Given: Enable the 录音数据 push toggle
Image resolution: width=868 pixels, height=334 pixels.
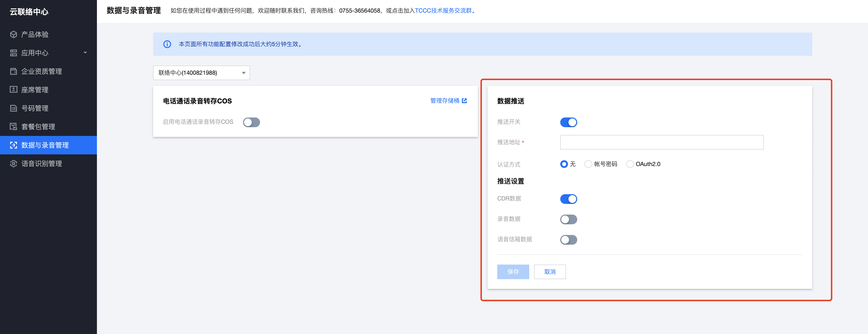Looking at the screenshot, I should pos(568,219).
